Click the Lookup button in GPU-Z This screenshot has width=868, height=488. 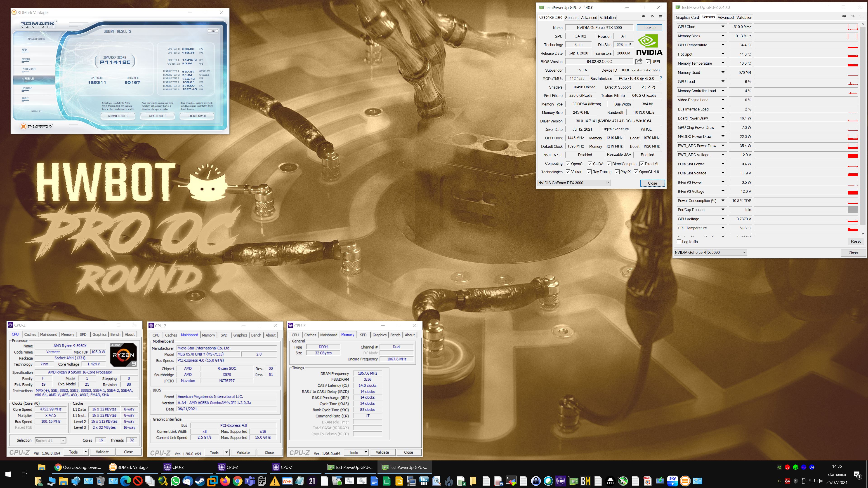tap(649, 28)
